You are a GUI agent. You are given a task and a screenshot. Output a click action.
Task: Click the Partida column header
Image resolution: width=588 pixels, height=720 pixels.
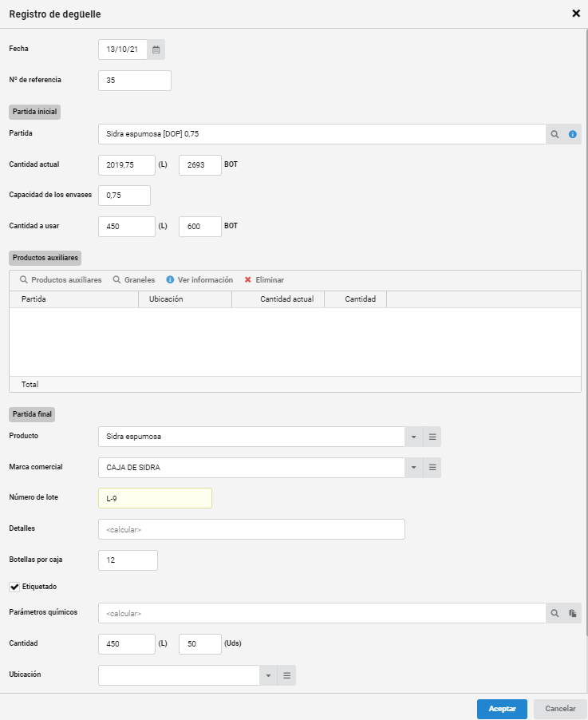(x=74, y=299)
